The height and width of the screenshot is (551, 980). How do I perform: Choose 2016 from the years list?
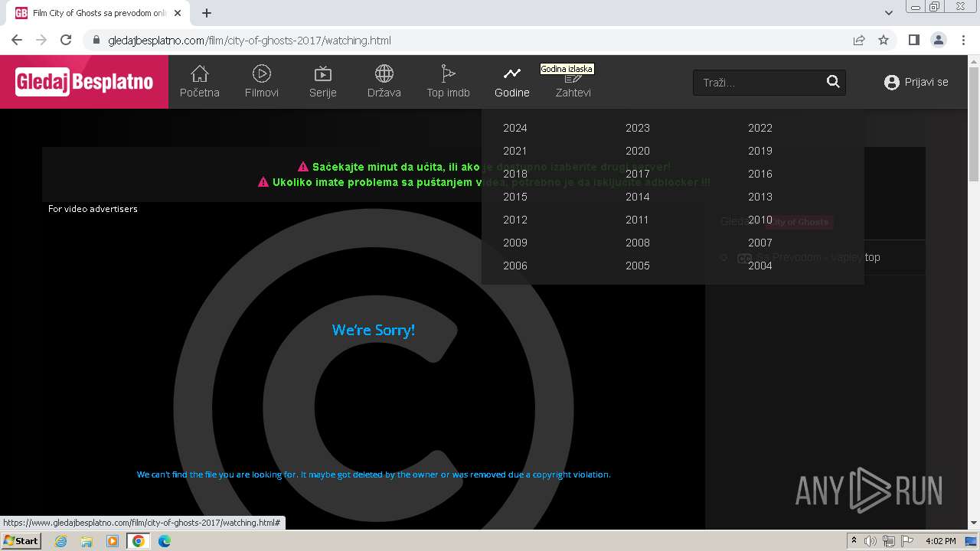coord(760,174)
